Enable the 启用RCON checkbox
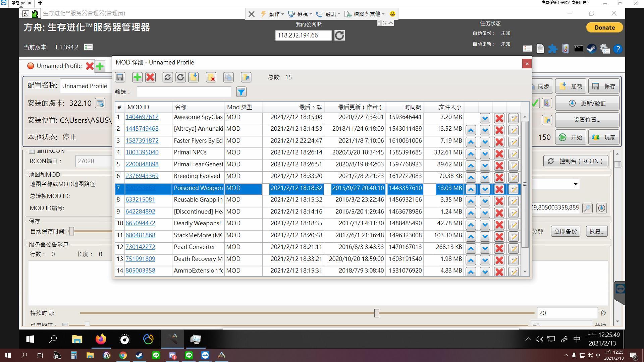 coord(32,150)
